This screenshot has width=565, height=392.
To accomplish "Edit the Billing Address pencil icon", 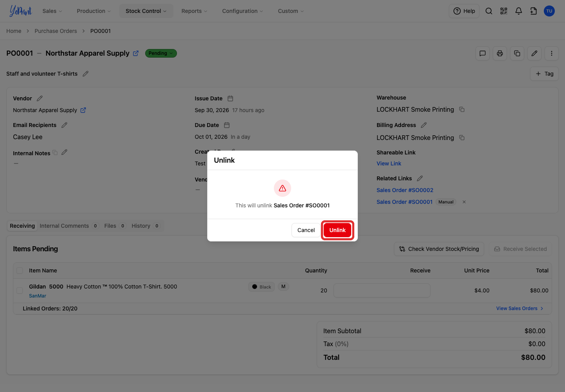I will tap(424, 125).
